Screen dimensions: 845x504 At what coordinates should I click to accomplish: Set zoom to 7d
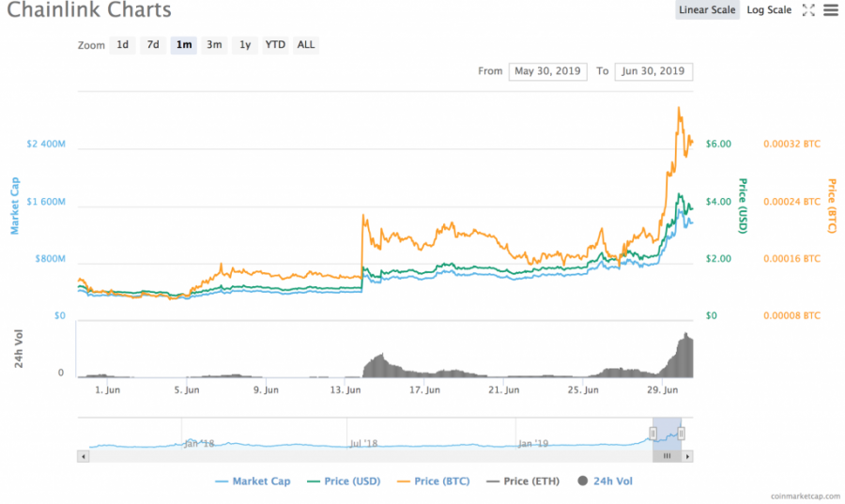click(153, 45)
